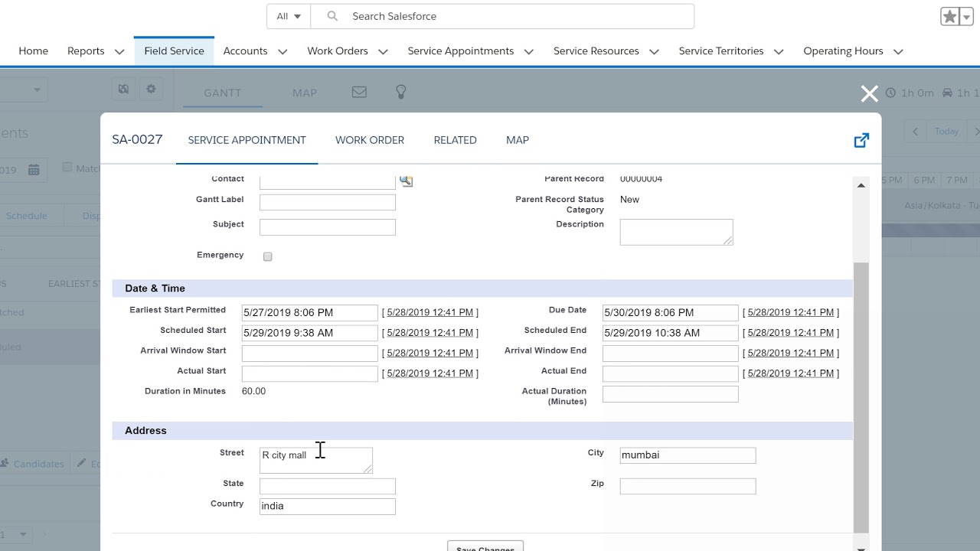Viewport: 980px width, 551px height.
Task: Switch to the modal Map tab
Action: (518, 140)
